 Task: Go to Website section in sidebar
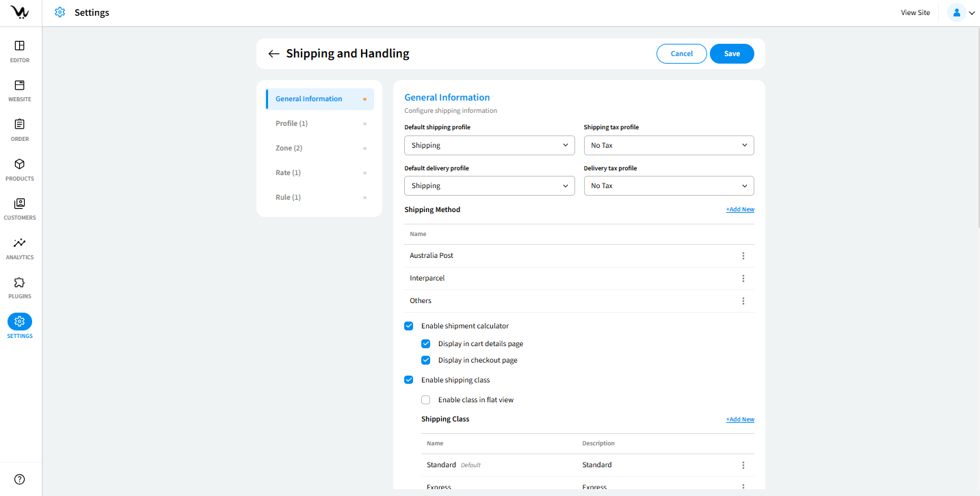pos(20,86)
